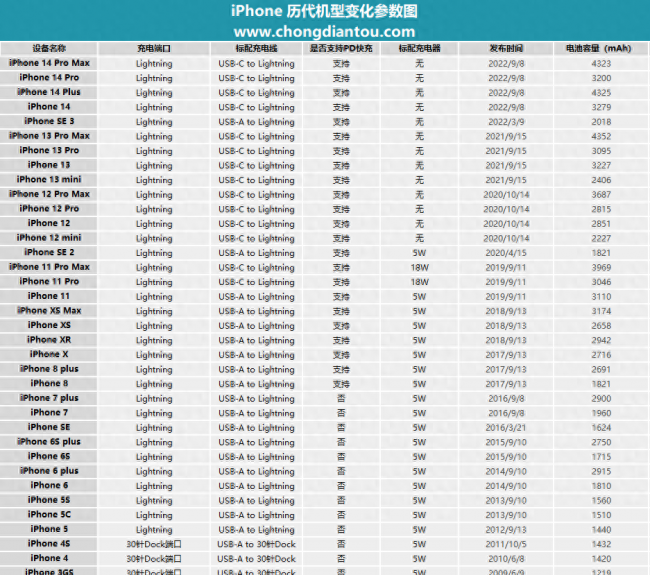
Task: Click the 2011/10/5 release date
Action: coord(506,544)
